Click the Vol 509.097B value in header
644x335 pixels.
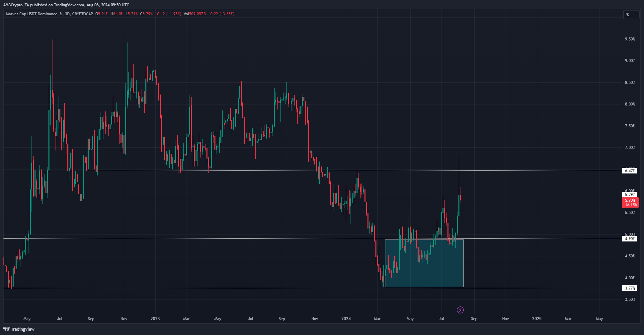tap(195, 14)
